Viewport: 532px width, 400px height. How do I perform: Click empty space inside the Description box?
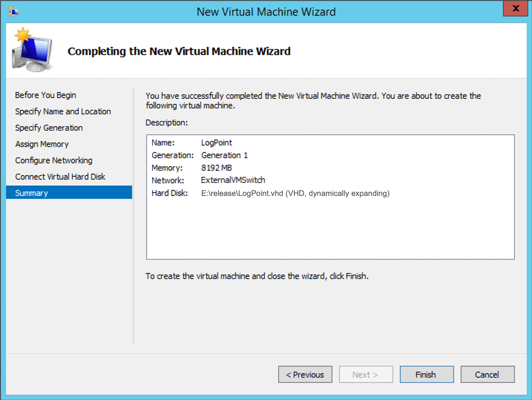coord(330,230)
